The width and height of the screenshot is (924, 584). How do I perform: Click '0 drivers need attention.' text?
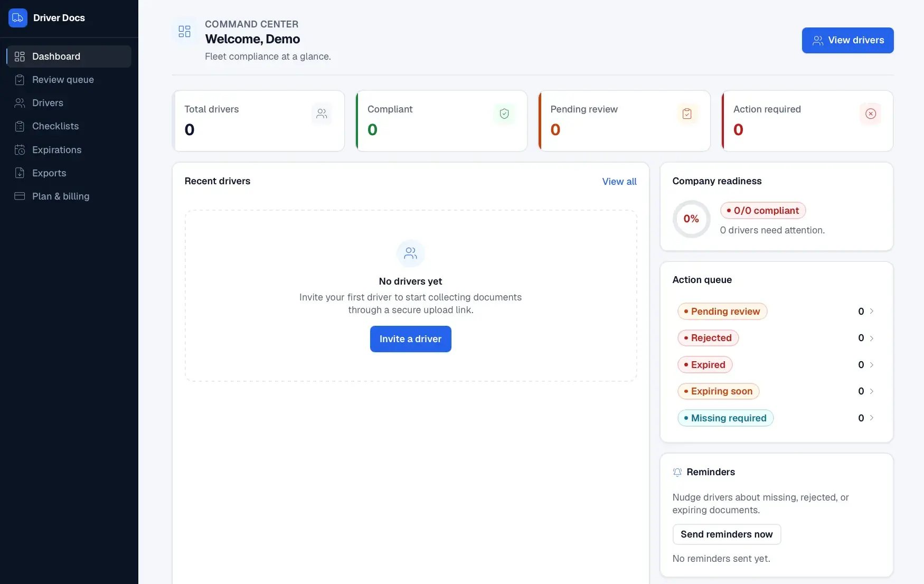772,230
